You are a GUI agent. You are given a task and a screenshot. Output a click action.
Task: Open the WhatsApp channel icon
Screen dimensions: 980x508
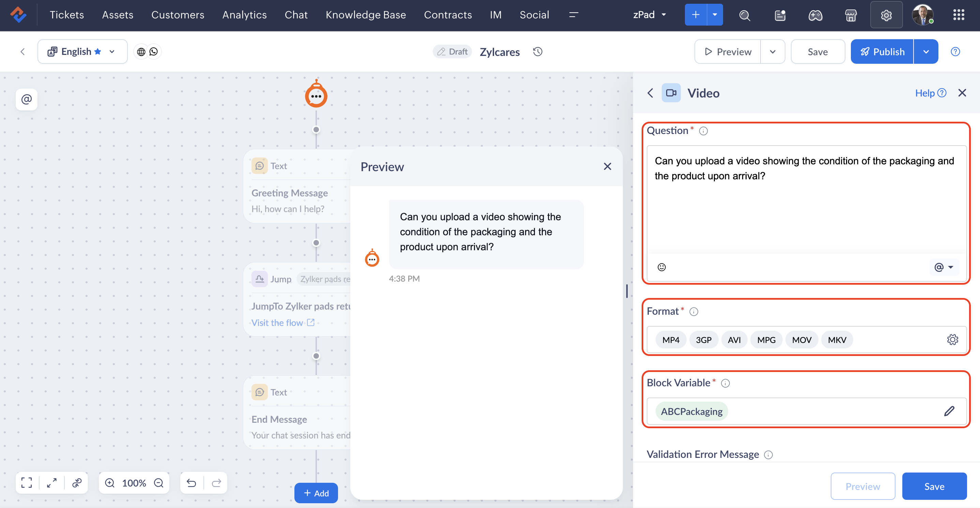tap(154, 52)
